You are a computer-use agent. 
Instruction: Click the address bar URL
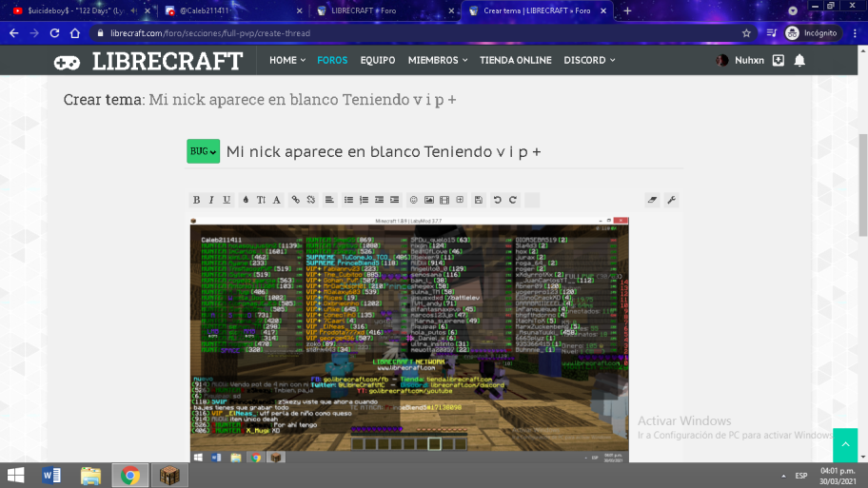click(209, 33)
